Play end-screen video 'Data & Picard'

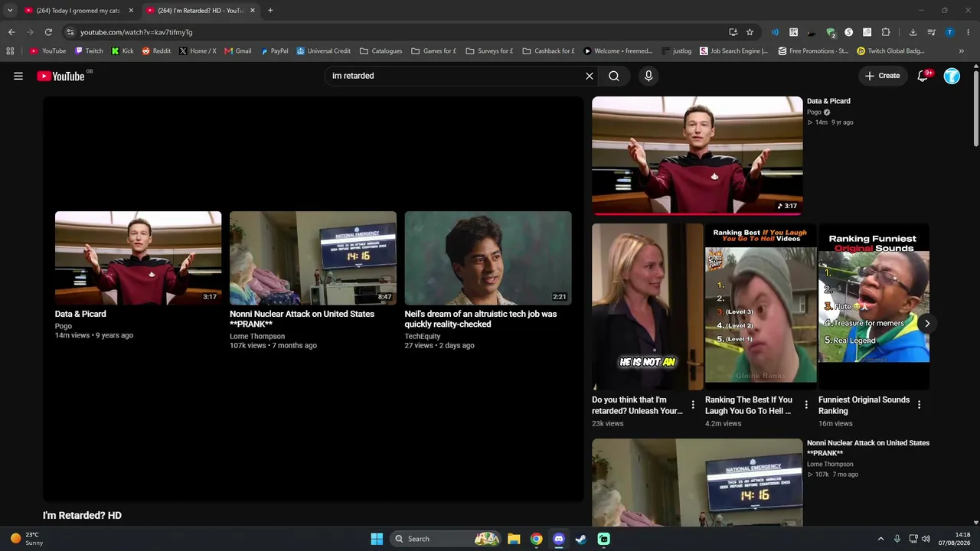(138, 258)
